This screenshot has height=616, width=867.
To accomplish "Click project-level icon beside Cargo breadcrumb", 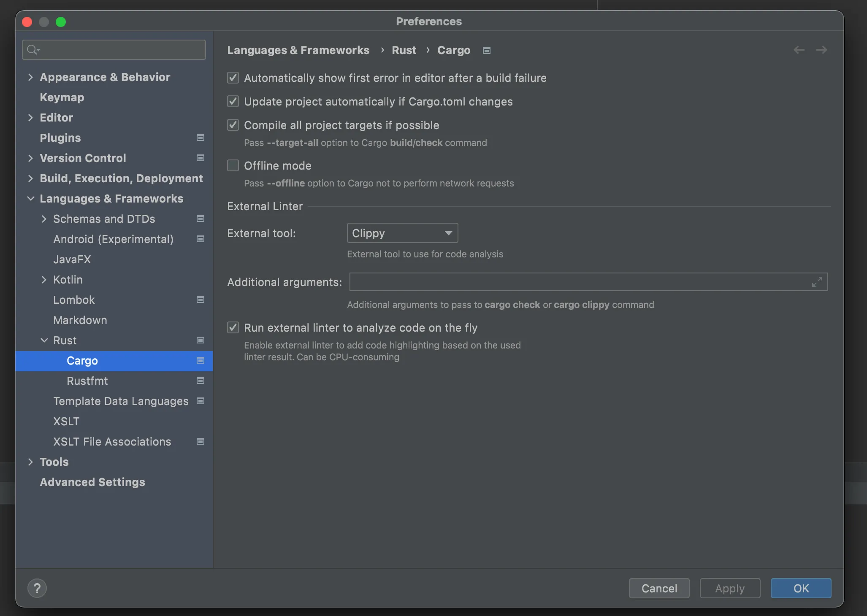I will (x=487, y=51).
